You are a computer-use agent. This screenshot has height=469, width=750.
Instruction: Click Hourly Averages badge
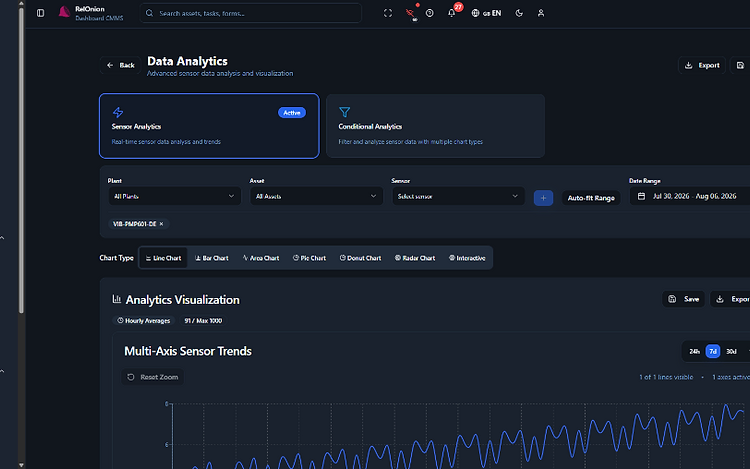click(143, 321)
